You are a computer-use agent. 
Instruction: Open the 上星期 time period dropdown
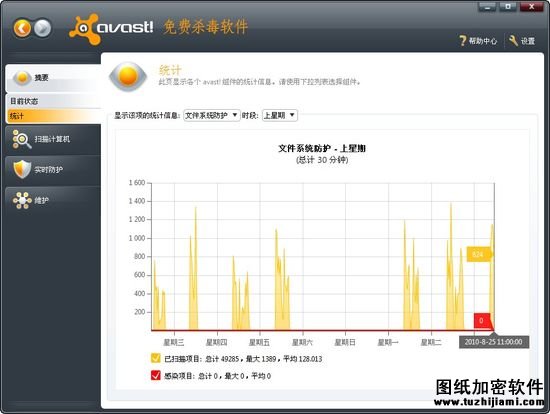[x=280, y=115]
